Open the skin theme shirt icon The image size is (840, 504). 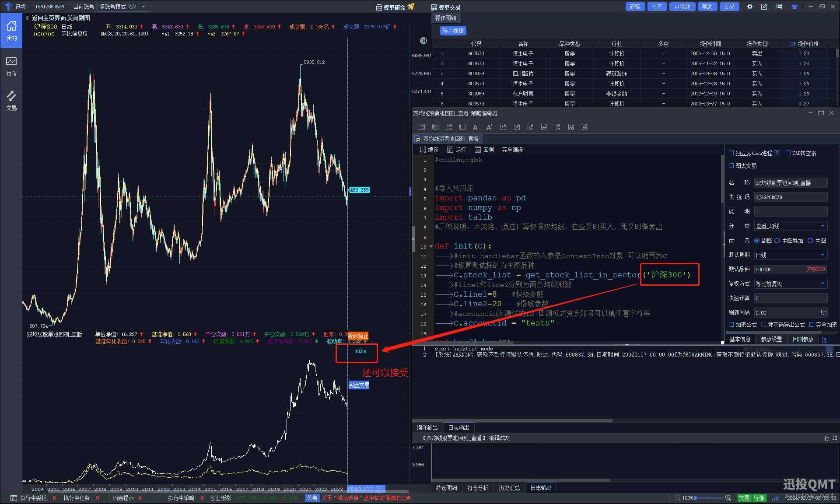tap(794, 7)
